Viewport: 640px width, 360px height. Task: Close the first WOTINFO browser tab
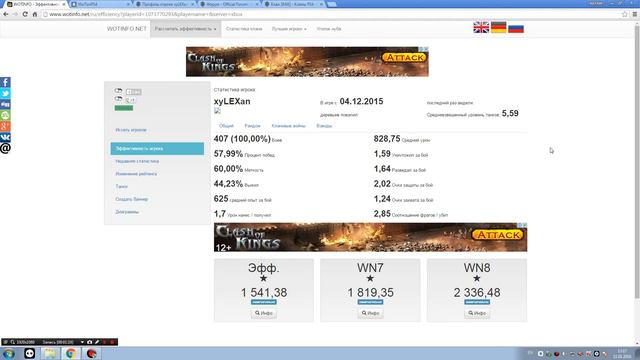point(64,4)
